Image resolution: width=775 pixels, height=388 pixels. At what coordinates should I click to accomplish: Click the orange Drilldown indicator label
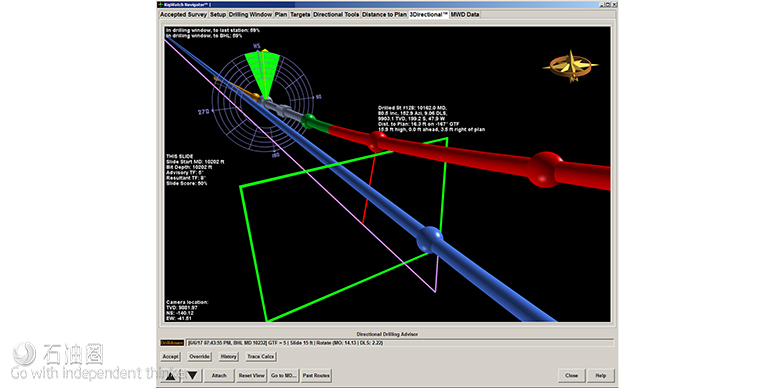pos(172,343)
